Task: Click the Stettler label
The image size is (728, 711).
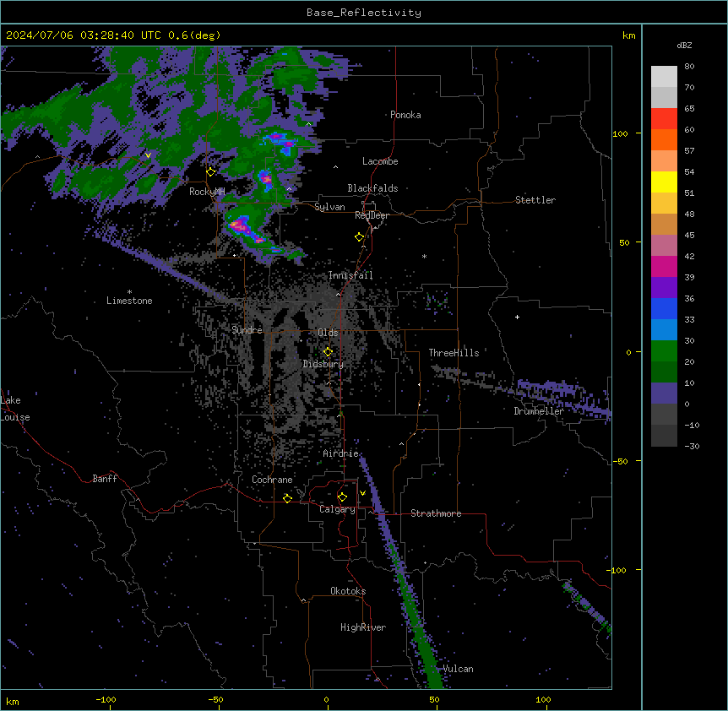Action: tap(535, 200)
